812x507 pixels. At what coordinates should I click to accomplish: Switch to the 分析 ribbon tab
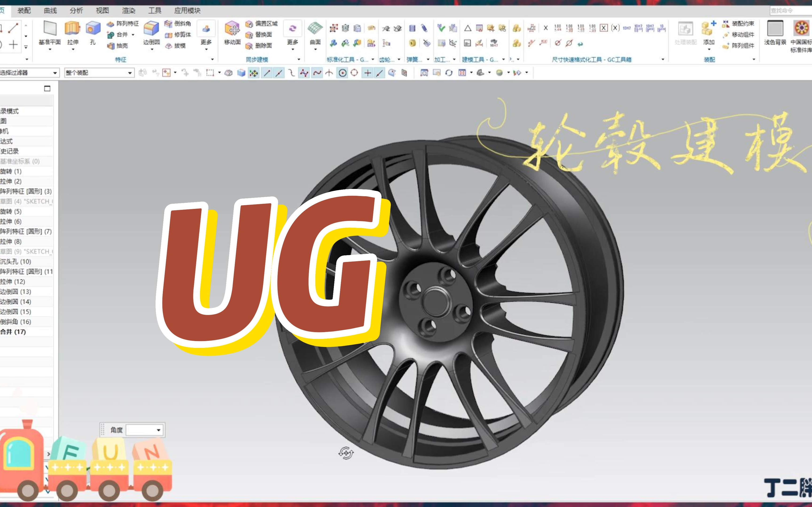(x=76, y=11)
